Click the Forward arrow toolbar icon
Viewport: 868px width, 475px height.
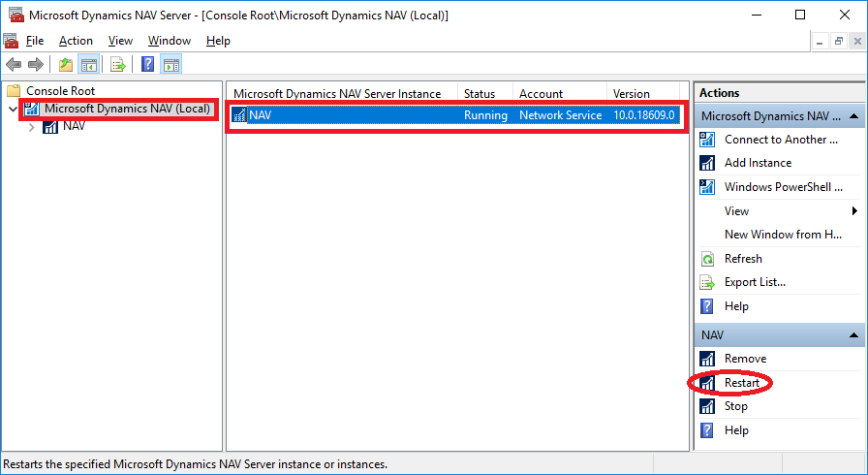pos(36,65)
